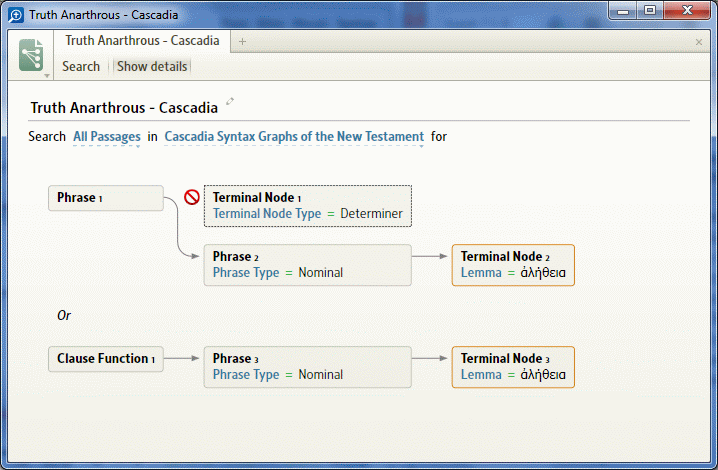Screen dimensions: 718x470
Task: Select the Phrase 2 Nominal node
Action: pyautogui.click(x=308, y=265)
